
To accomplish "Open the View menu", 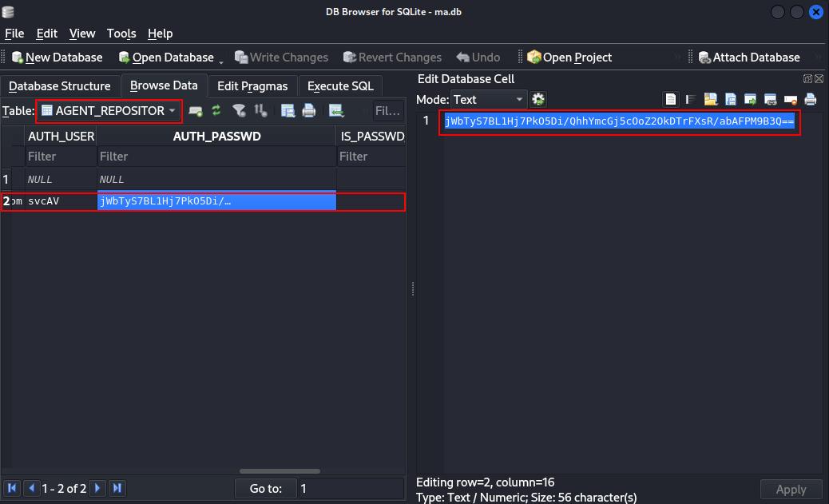I will click(82, 34).
